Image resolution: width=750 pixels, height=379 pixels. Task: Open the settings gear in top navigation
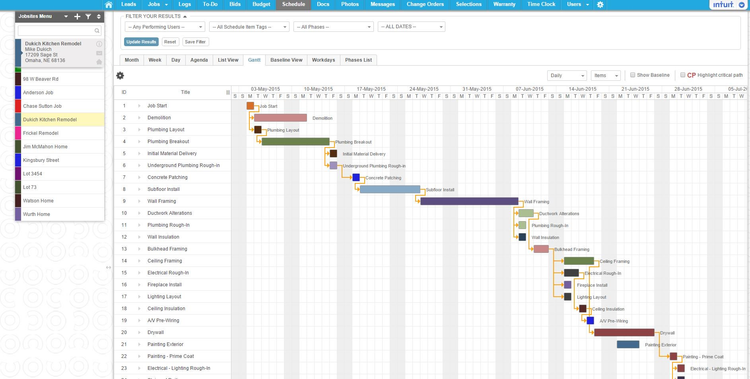600,5
